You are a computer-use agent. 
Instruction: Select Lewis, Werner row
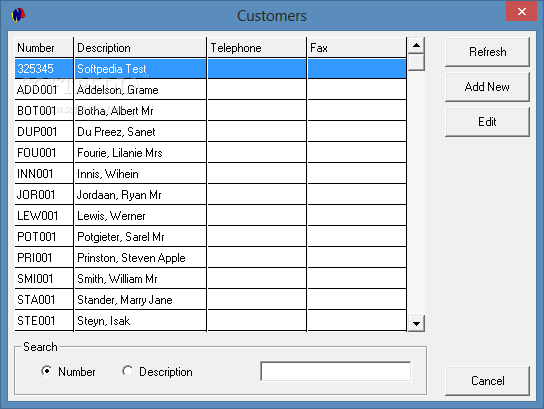pos(141,216)
